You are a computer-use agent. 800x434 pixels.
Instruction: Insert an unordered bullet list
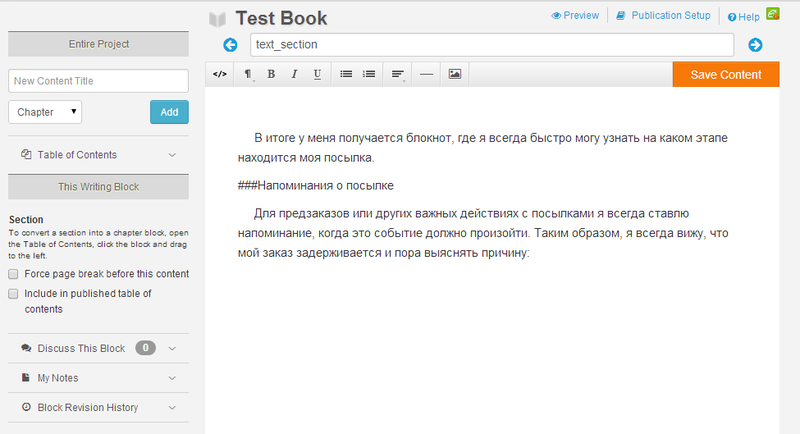pyautogui.click(x=346, y=74)
